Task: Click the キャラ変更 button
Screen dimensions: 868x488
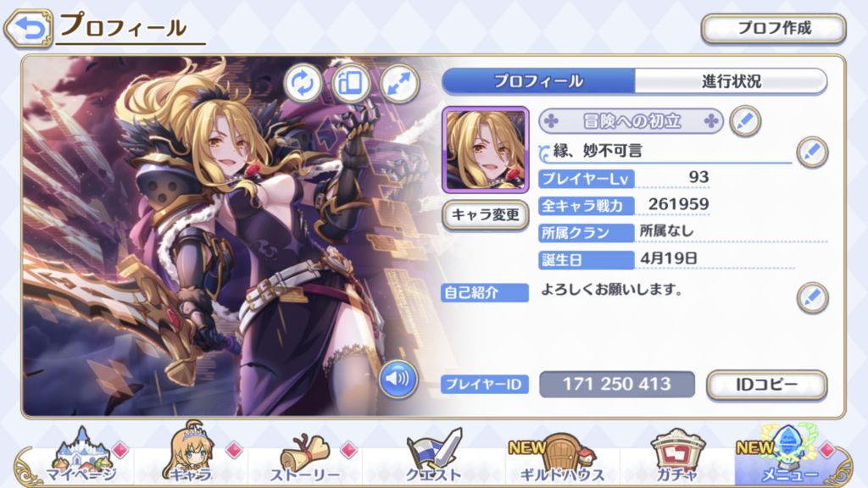Action: pyautogui.click(x=485, y=214)
